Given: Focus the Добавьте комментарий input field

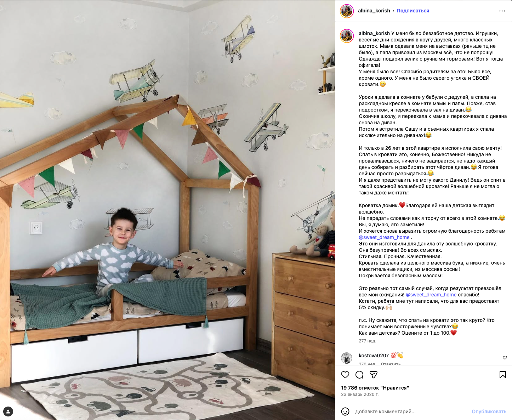Looking at the screenshot, I should 411,412.
